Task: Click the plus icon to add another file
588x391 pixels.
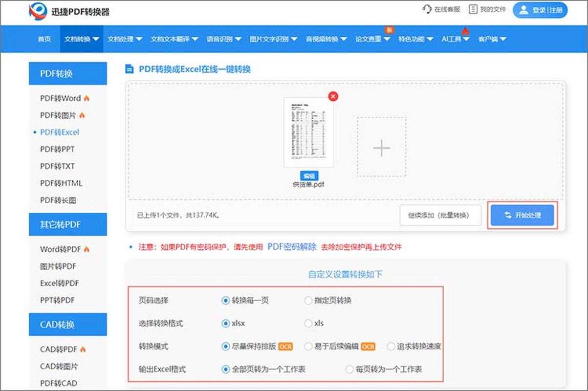Action: [x=382, y=147]
